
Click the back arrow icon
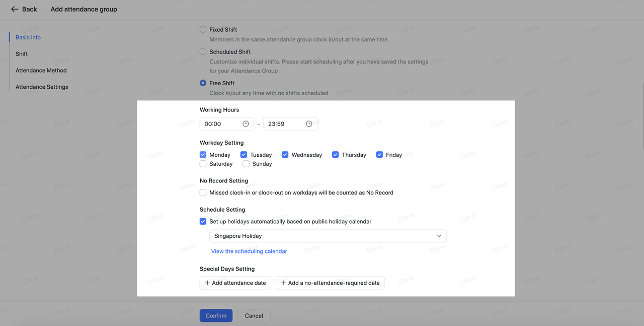(15, 9)
